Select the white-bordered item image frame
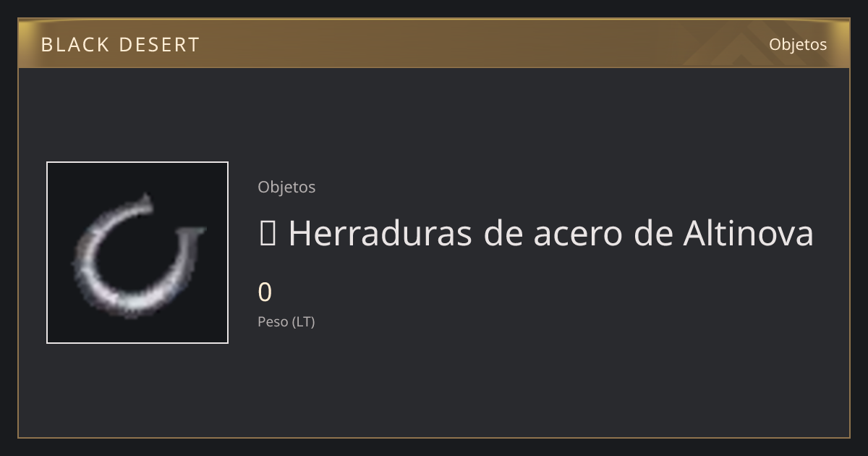868x456 pixels. (x=137, y=253)
